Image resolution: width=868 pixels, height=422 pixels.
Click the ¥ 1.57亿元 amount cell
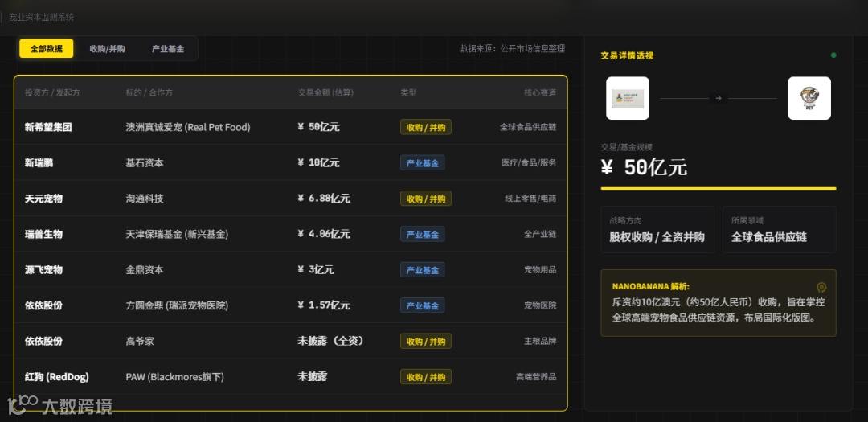(x=324, y=305)
